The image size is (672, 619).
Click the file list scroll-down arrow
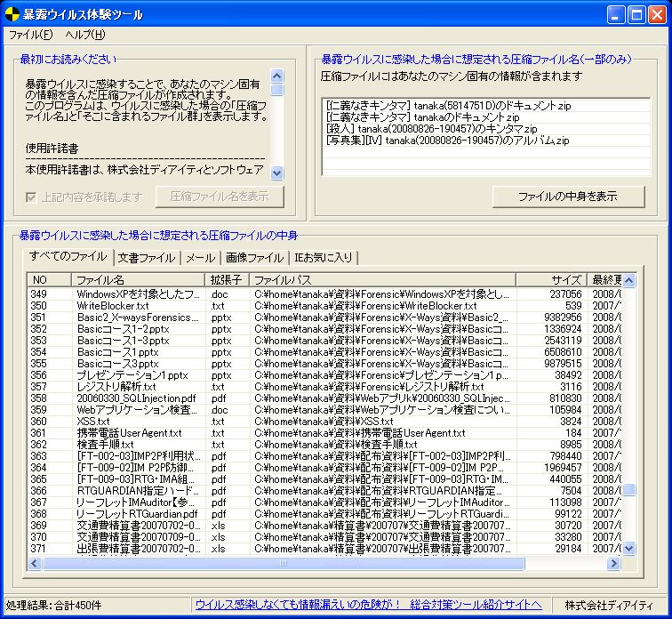pyautogui.click(x=629, y=549)
